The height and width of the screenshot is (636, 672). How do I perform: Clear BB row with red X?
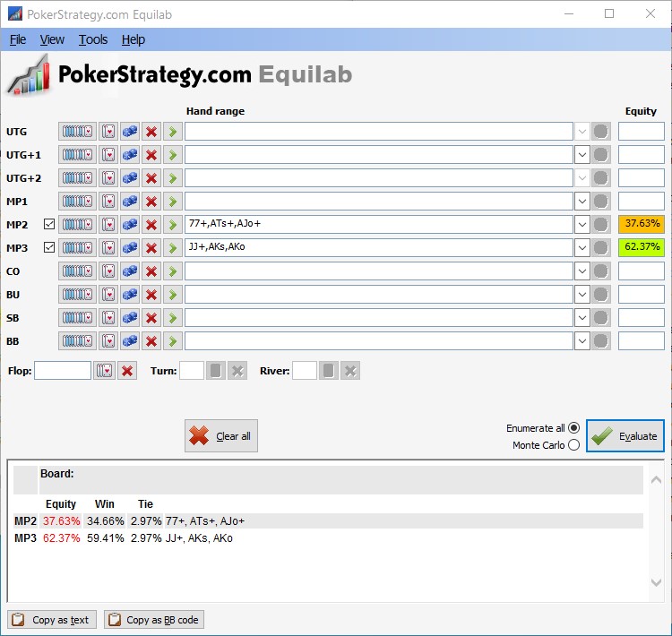151,341
